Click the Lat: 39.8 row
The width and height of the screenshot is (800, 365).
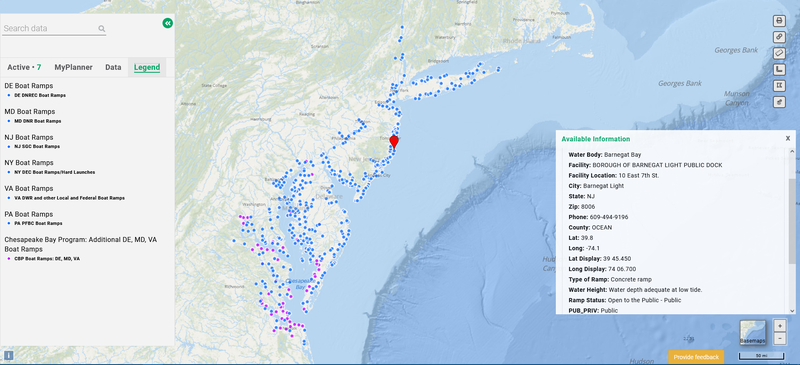point(581,238)
